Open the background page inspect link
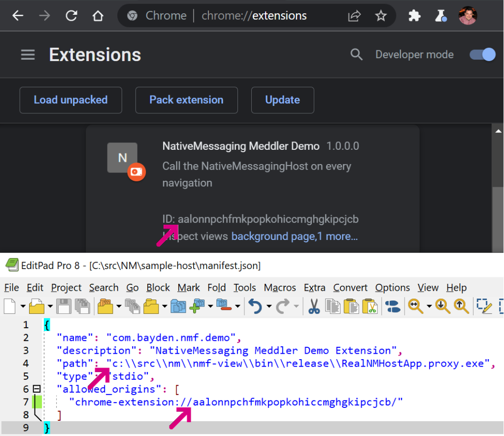This screenshot has height=436, width=504. pyautogui.click(x=273, y=236)
